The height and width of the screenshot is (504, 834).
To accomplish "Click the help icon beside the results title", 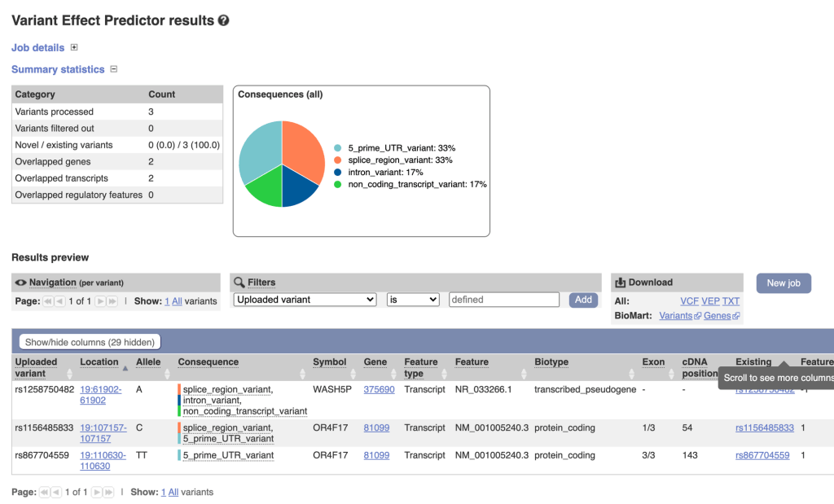I will point(224,20).
